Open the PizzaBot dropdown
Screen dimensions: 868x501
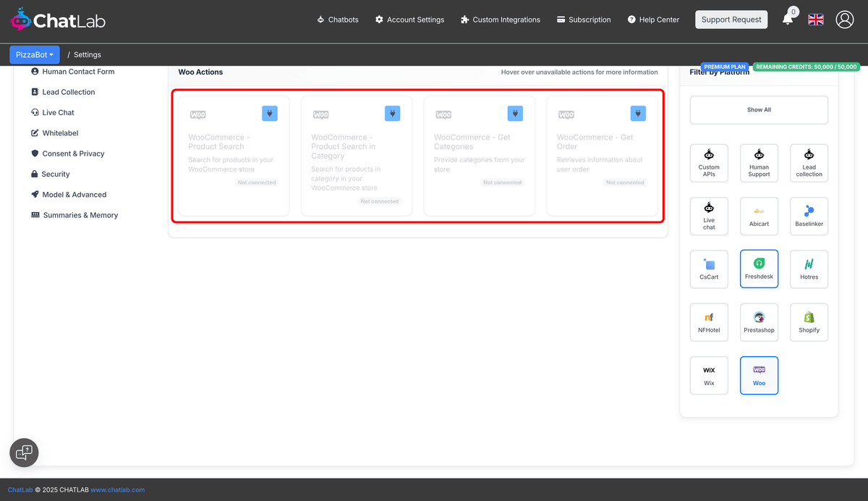point(35,54)
